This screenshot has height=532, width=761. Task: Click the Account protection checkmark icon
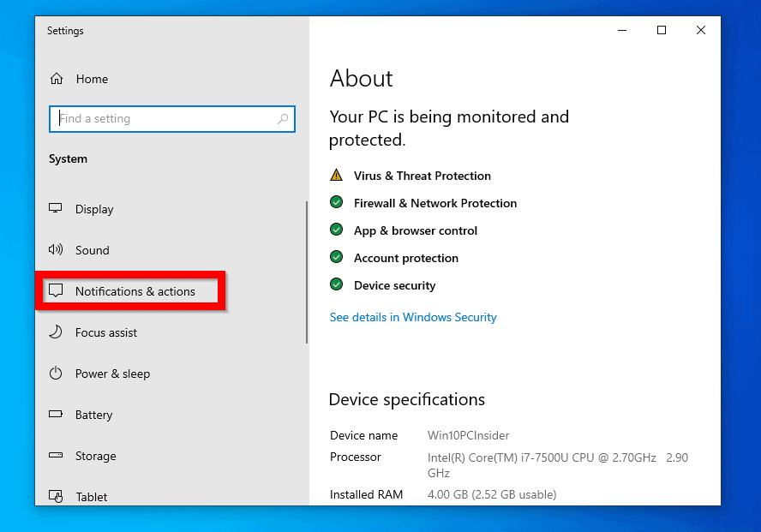[x=336, y=257]
